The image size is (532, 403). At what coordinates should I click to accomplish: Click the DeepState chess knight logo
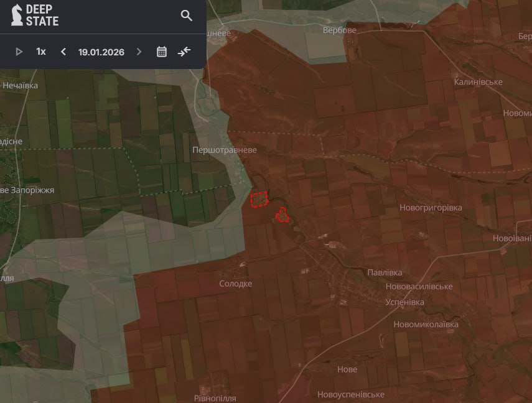[17, 15]
